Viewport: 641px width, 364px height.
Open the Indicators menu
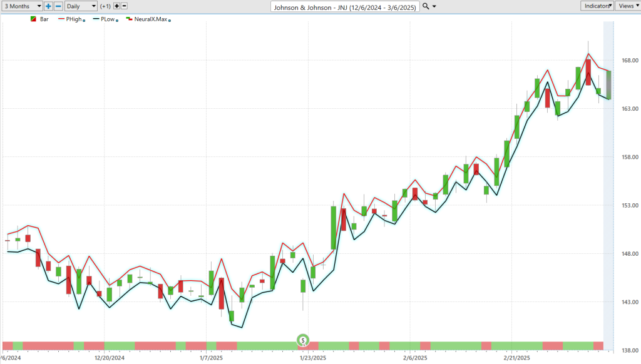coord(597,6)
